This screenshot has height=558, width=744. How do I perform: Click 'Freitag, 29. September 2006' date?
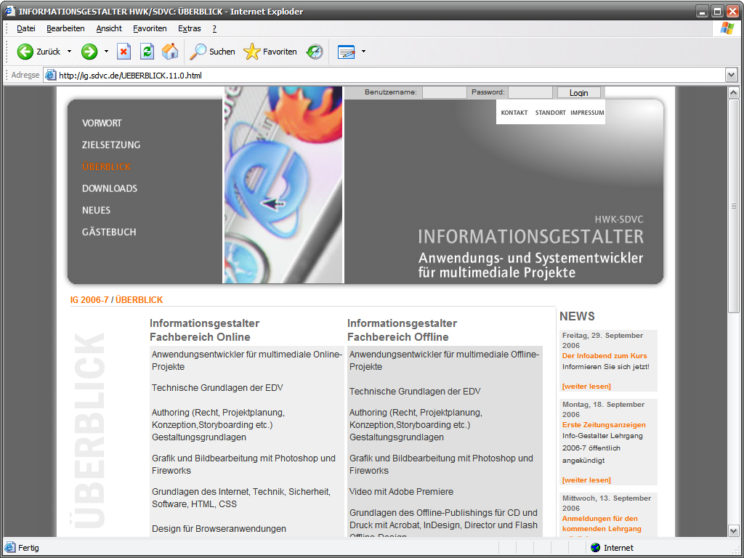[x=603, y=340]
